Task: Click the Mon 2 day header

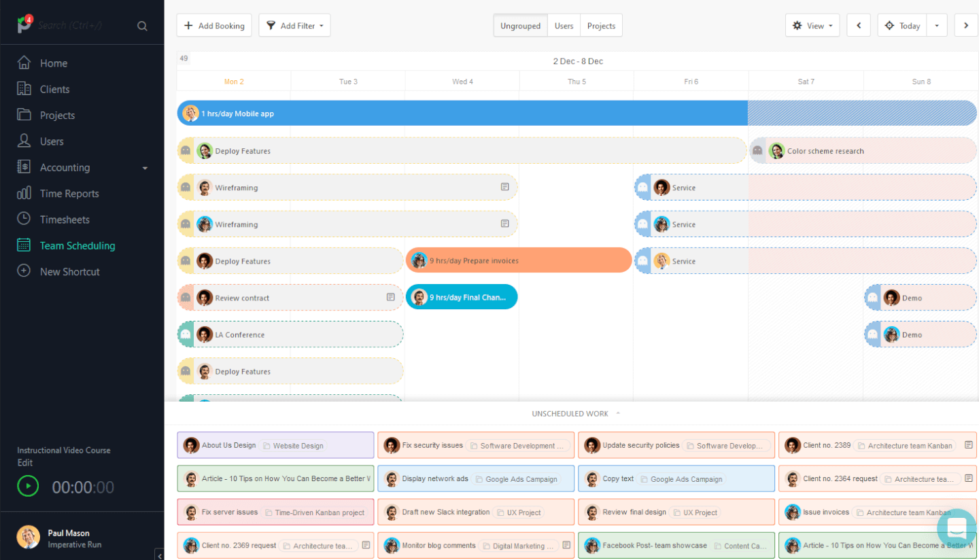Action: 234,82
